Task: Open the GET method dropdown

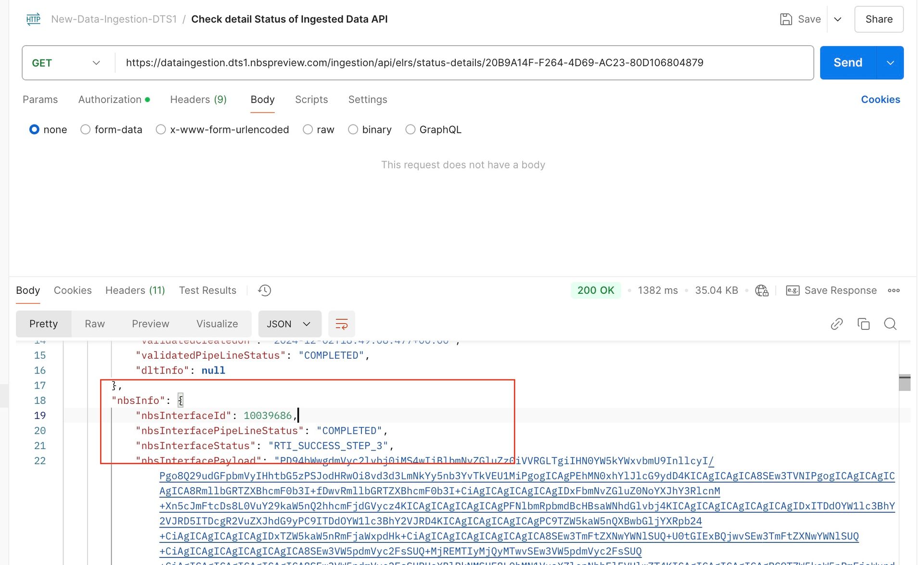Action: click(66, 63)
